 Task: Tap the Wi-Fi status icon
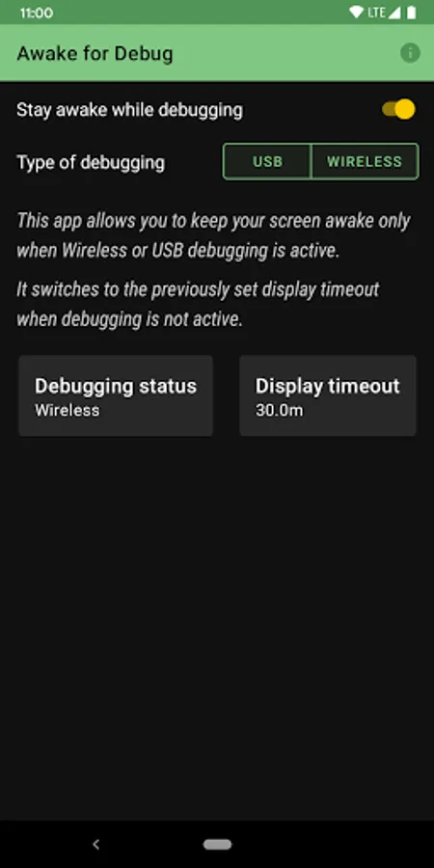[x=357, y=13]
